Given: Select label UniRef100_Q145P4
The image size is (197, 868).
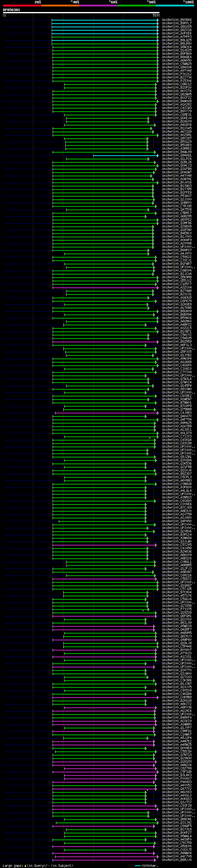Looking at the screenshot, I should tap(177, 386).
